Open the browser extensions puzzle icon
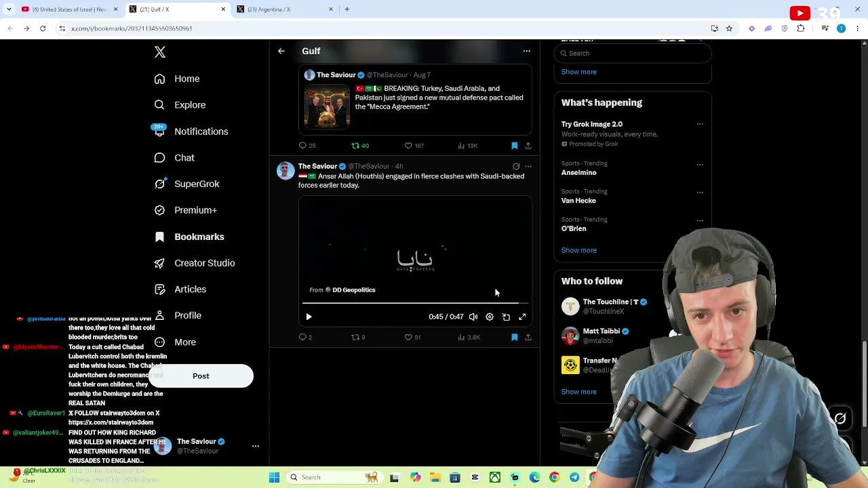Image resolution: width=868 pixels, height=488 pixels. pos(801,28)
